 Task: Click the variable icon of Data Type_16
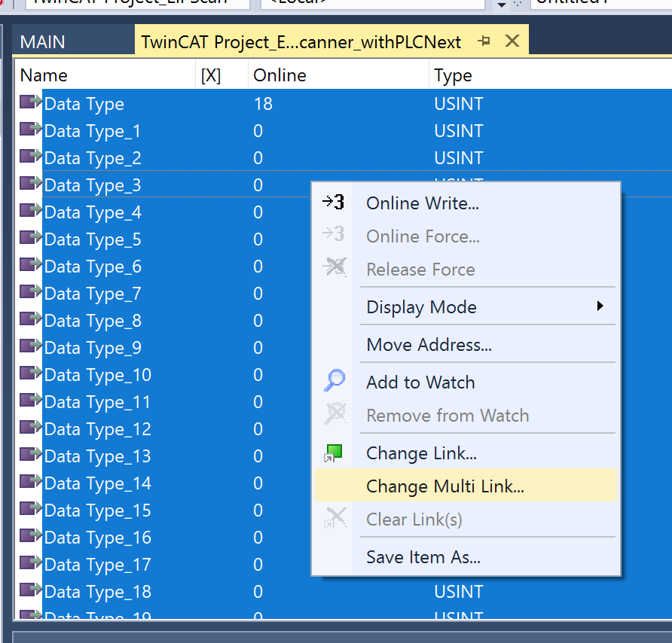30,535
